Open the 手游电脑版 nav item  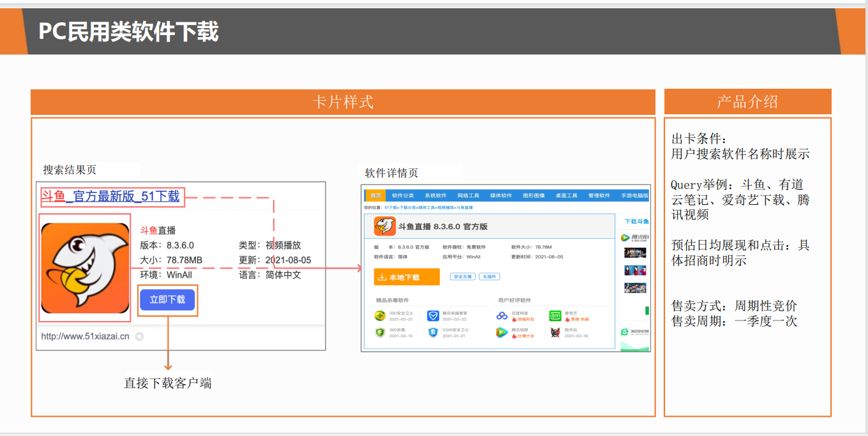tap(634, 195)
